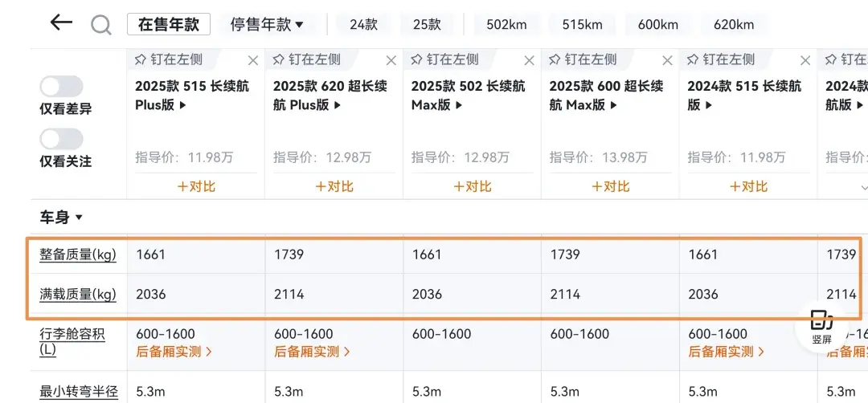This screenshot has height=403, width=868.
Task: Open 后备厢实测 for 2025款 515 Plus版
Action: tap(174, 352)
